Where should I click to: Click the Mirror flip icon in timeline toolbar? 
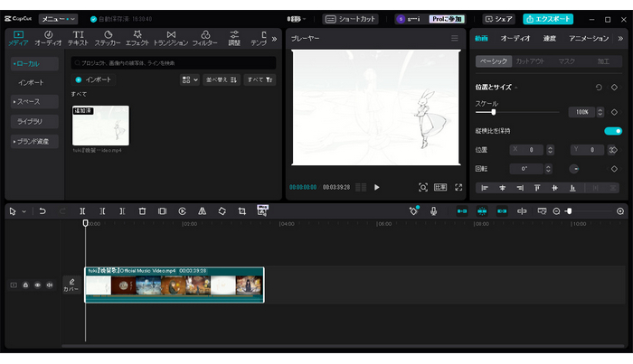203,211
